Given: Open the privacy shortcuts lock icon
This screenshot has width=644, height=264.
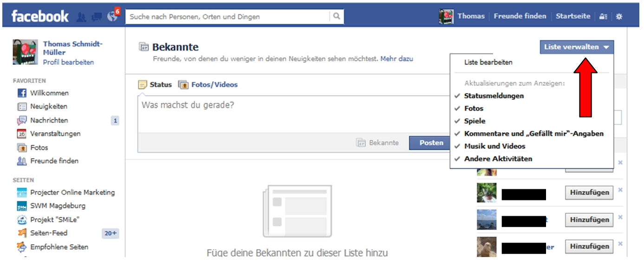Looking at the screenshot, I should pos(603,16).
